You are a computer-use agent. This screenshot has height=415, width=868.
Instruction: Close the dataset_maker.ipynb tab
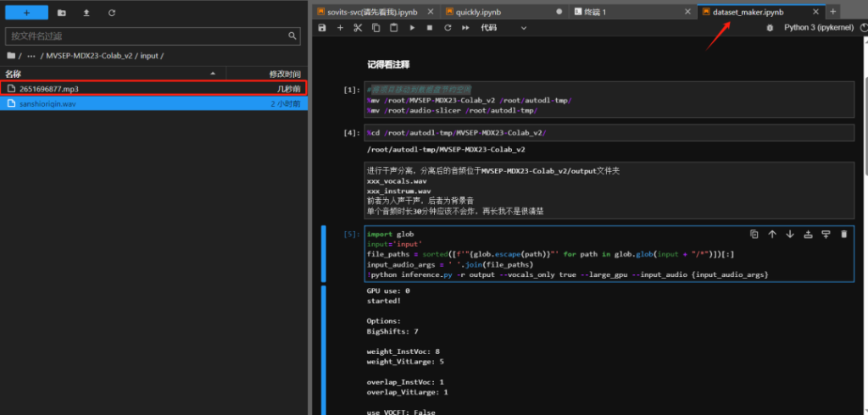click(x=816, y=12)
